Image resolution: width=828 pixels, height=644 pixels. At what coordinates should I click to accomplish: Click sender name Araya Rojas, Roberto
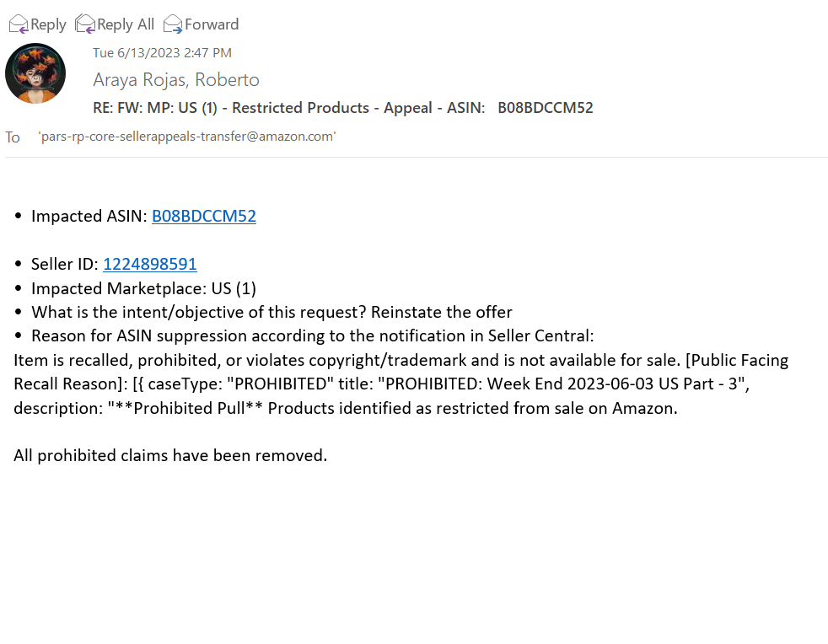click(x=176, y=80)
